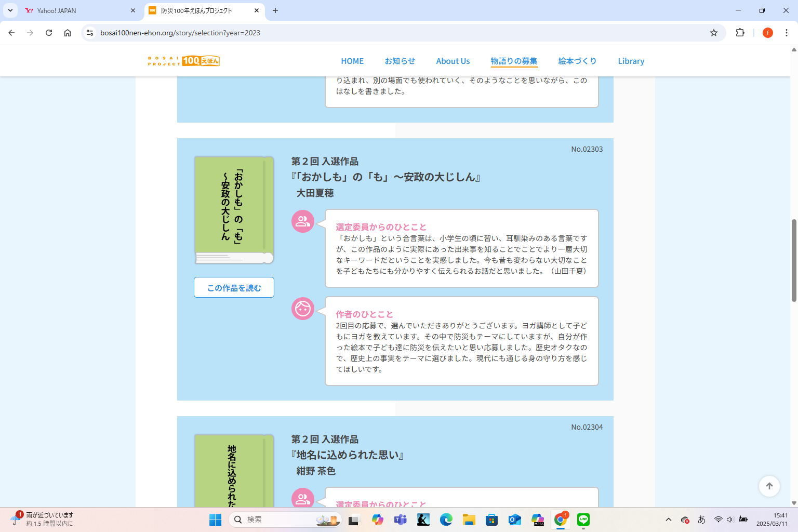Click the この作品を読む button
Viewport: 798px width, 532px height.
pyautogui.click(x=234, y=287)
